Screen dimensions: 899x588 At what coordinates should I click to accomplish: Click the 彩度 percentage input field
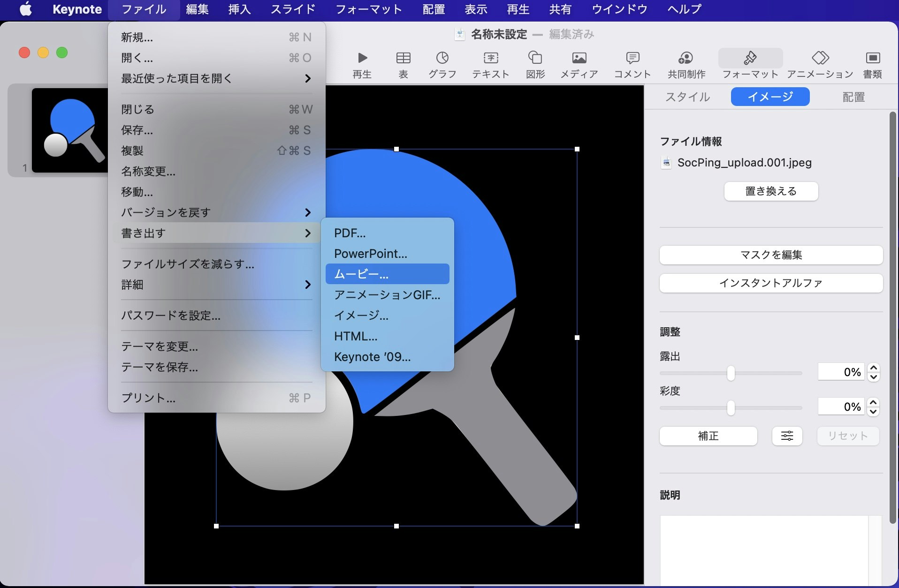[841, 407]
